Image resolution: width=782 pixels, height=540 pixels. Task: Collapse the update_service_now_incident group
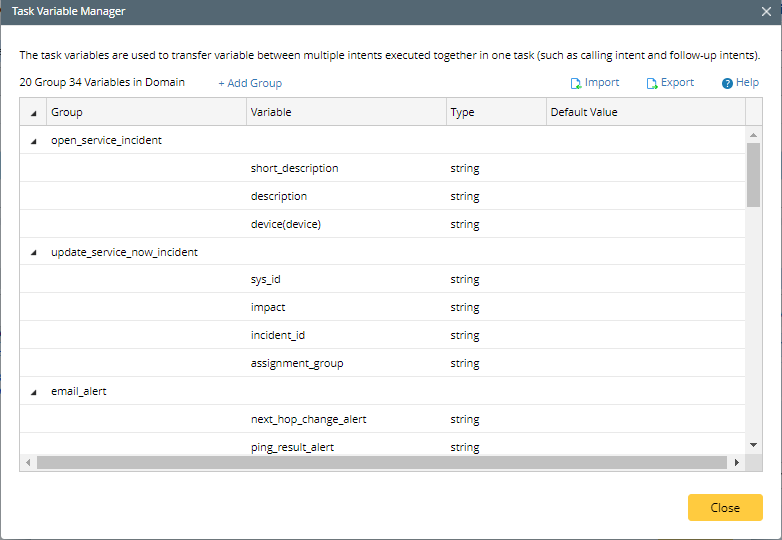pyautogui.click(x=34, y=253)
